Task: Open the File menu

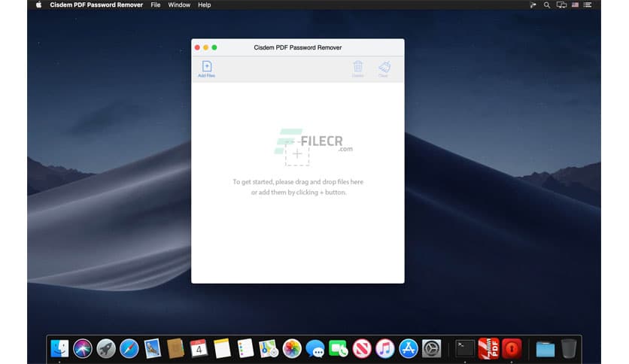Action: [155, 5]
